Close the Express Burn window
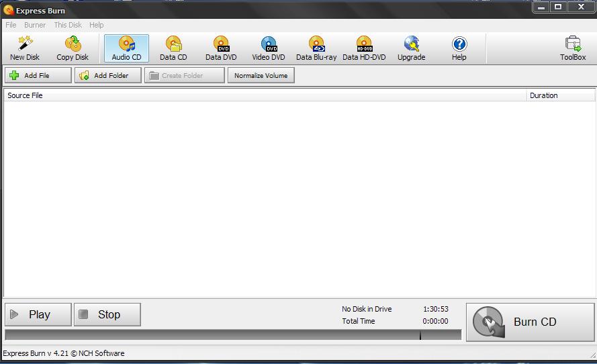The width and height of the screenshot is (597, 364). pyautogui.click(x=581, y=7)
